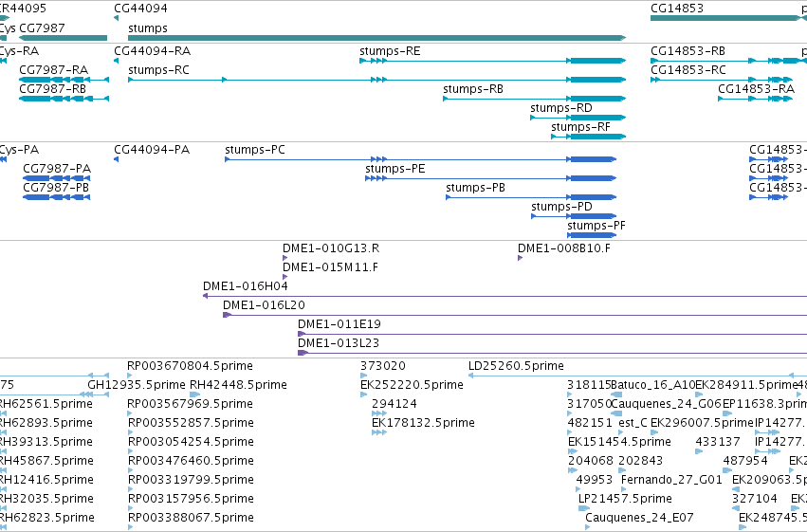Select the CG44094-PA protein label
This screenshot has width=807, height=532.
click(152, 150)
